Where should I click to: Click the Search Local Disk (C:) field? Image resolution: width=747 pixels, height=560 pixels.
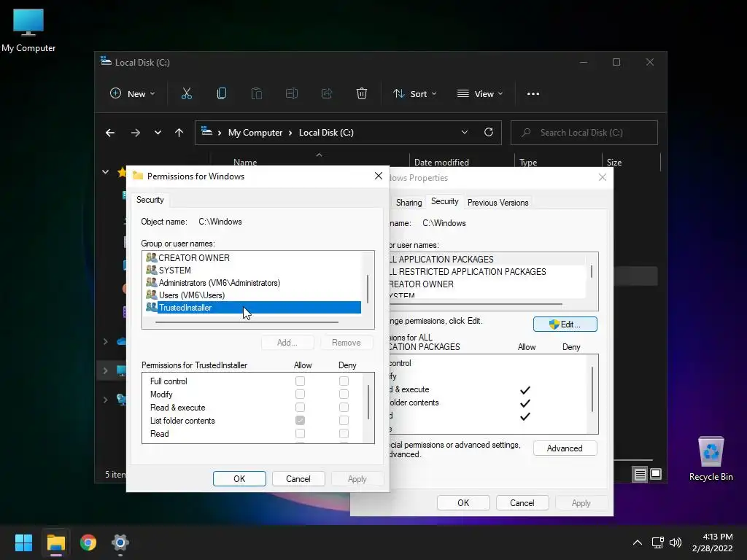coord(584,133)
